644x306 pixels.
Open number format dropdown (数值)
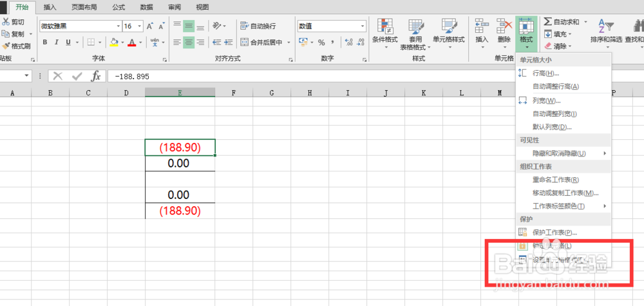click(x=363, y=26)
